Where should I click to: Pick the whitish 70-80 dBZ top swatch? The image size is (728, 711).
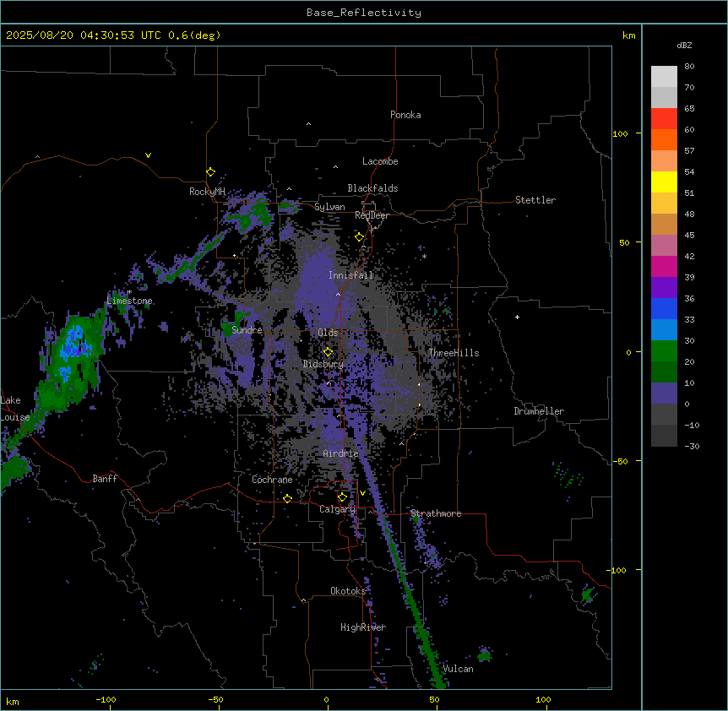click(664, 76)
